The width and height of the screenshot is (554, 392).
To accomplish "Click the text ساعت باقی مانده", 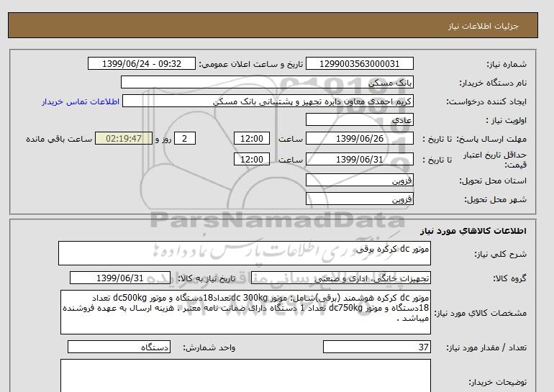I will (59, 139).
